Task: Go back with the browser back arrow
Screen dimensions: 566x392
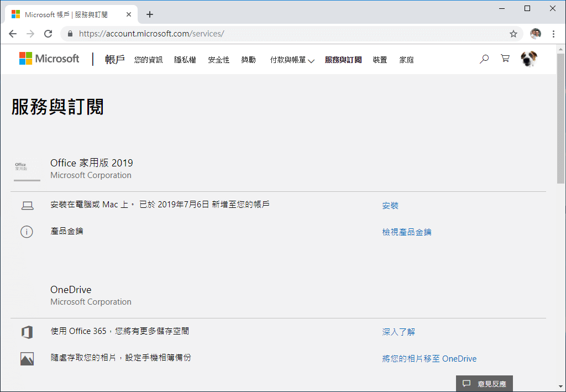Action: pyautogui.click(x=13, y=34)
